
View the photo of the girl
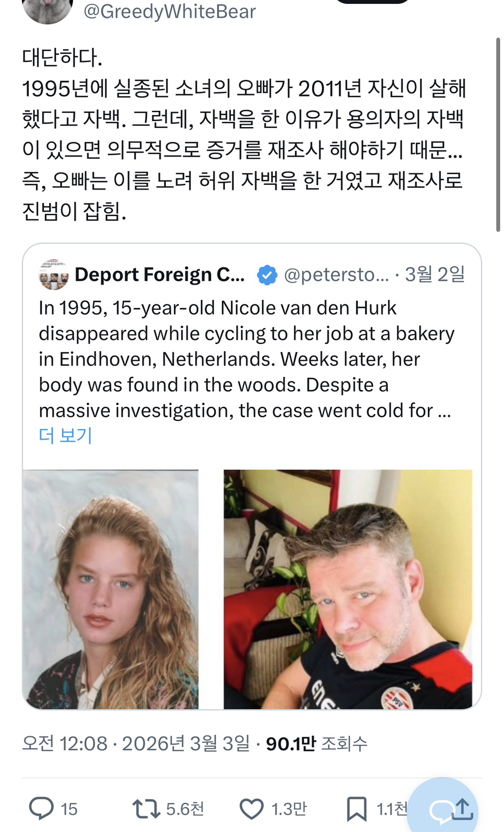[x=111, y=589]
